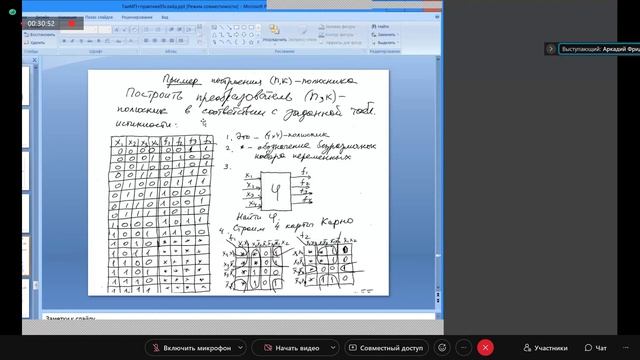
Task: Click Восстановить in the slides group
Action: [x=39, y=35]
